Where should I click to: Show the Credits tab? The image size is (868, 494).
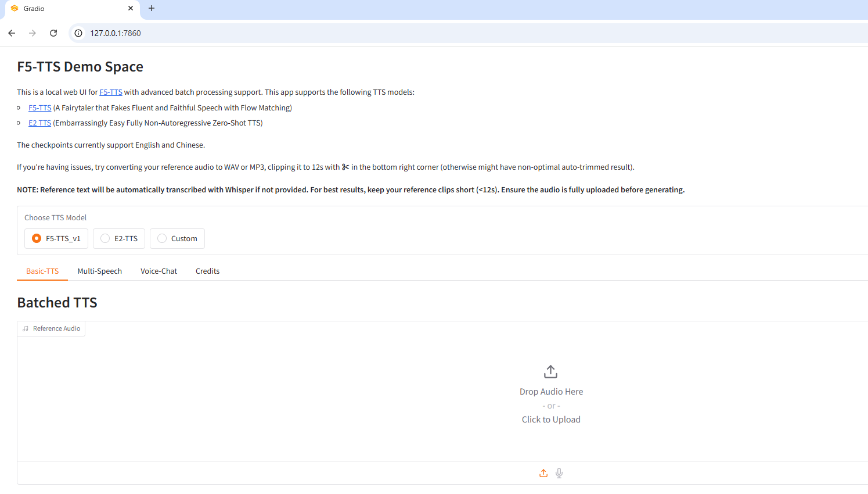[208, 271]
